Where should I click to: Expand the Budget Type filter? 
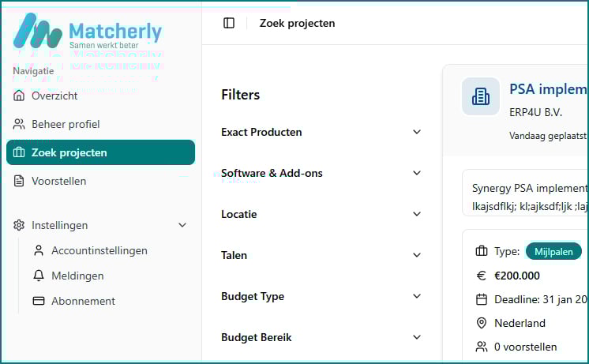click(x=417, y=296)
